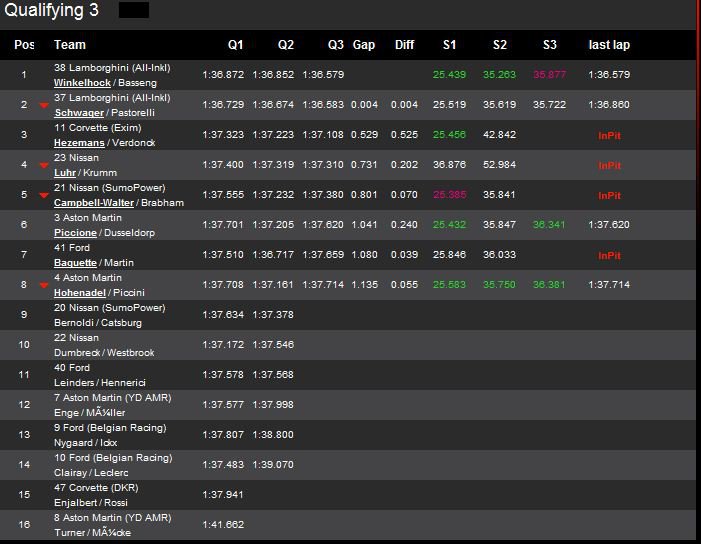Click the purple 35.877 S3 sector time

549,75
